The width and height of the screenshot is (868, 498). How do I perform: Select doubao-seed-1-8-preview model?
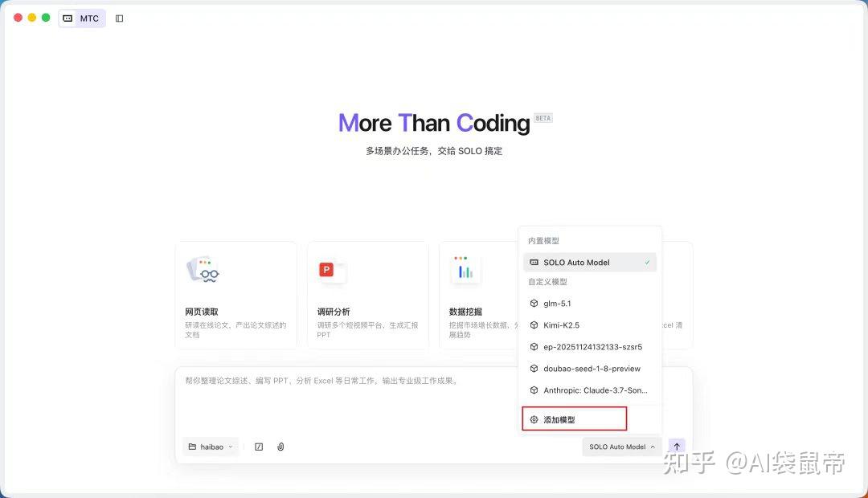[x=590, y=369]
